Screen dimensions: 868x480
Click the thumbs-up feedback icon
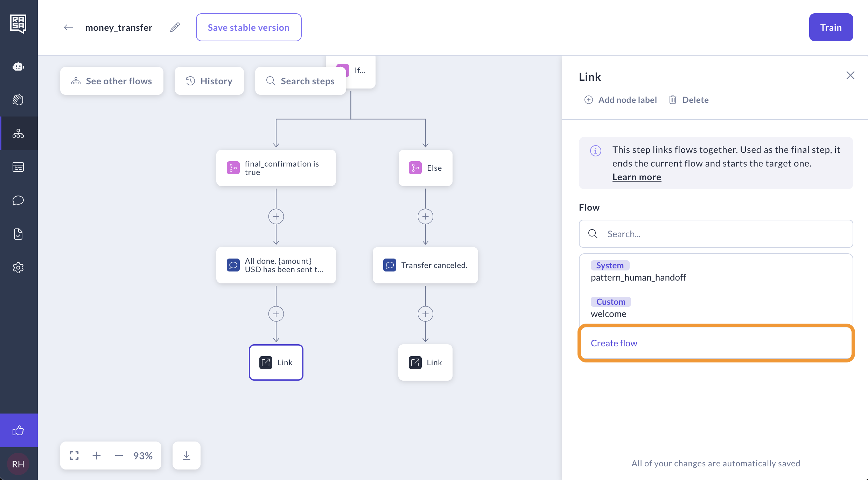point(18,430)
